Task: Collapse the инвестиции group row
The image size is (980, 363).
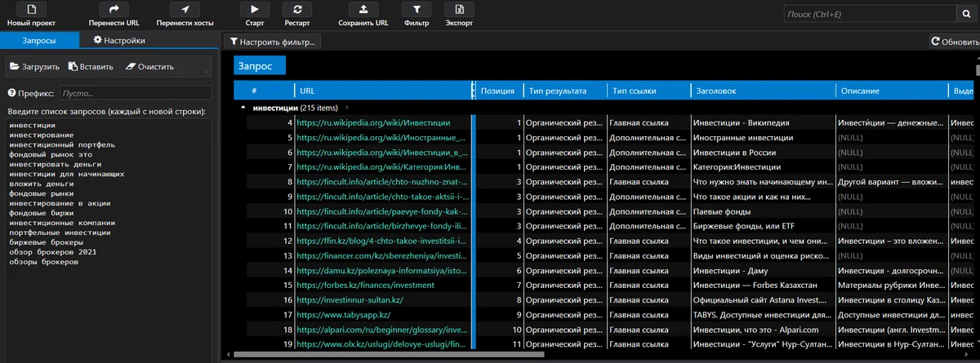Action: pyautogui.click(x=243, y=108)
